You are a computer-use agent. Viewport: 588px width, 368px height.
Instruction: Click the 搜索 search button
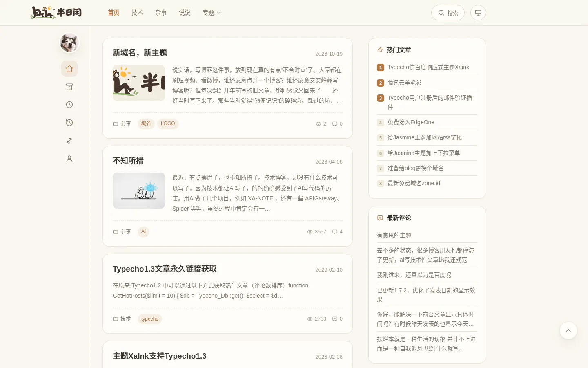click(448, 13)
